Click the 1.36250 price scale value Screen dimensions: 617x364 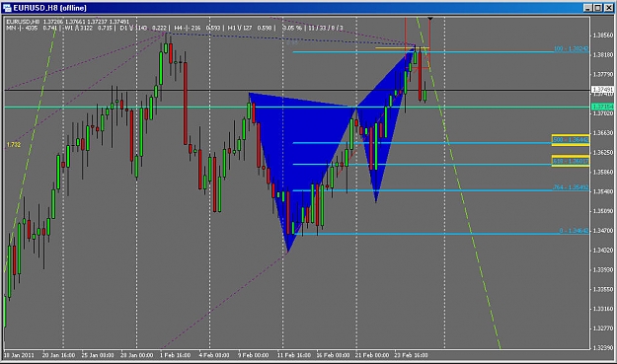tap(603, 153)
